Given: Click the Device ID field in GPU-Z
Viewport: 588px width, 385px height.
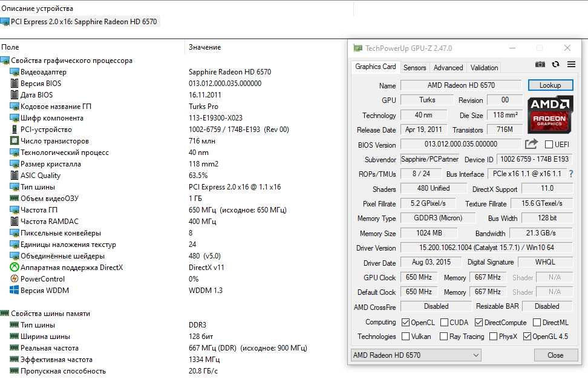Looking at the screenshot, I should tap(535, 159).
